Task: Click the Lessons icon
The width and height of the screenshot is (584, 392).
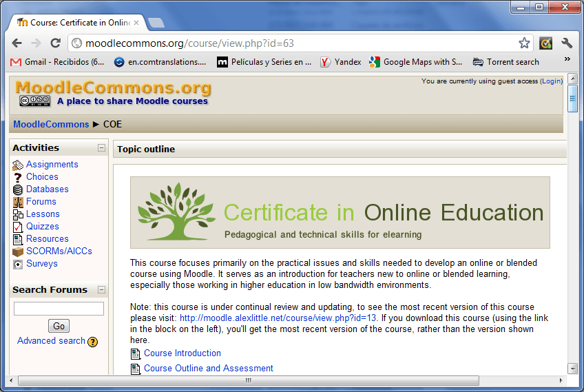Action: 18,215
